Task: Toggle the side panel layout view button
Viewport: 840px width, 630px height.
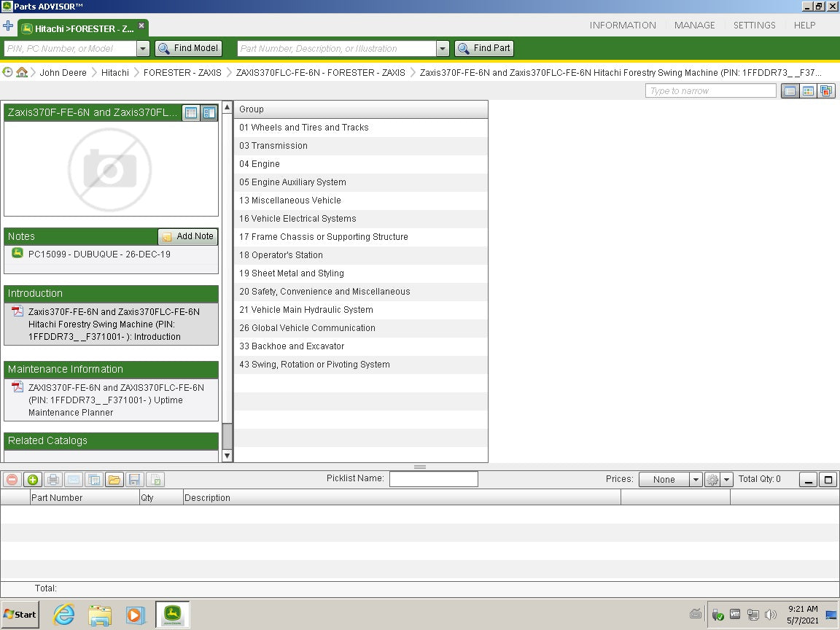Action: (209, 113)
